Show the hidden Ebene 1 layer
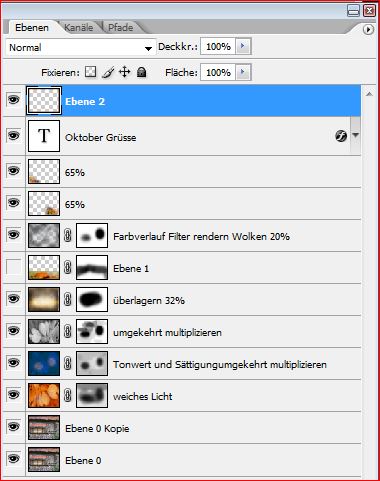Viewport: 380px width, 481px height. point(13,267)
